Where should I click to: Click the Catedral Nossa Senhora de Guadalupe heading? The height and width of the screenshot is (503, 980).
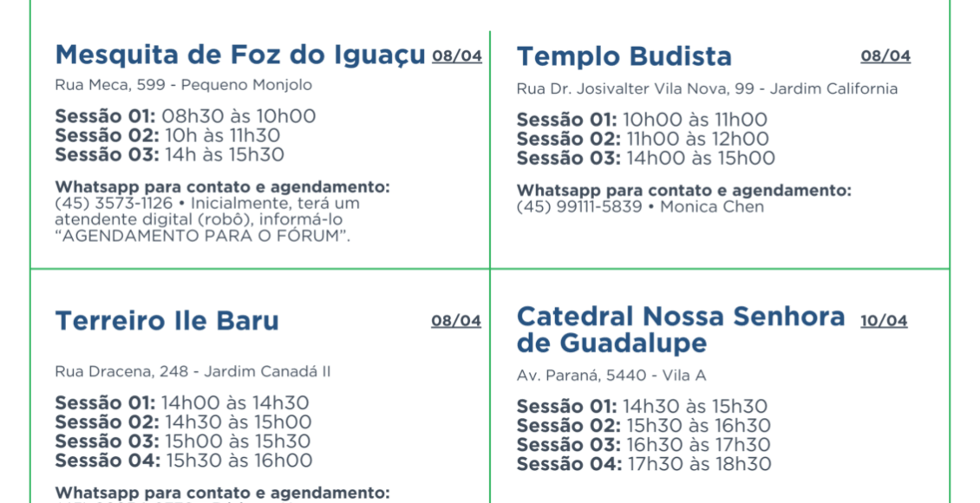coord(680,330)
